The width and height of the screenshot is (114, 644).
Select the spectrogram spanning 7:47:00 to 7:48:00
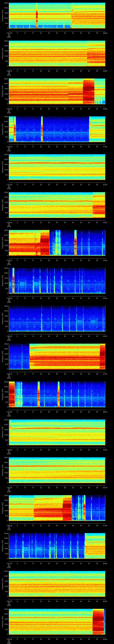pos(57,394)
